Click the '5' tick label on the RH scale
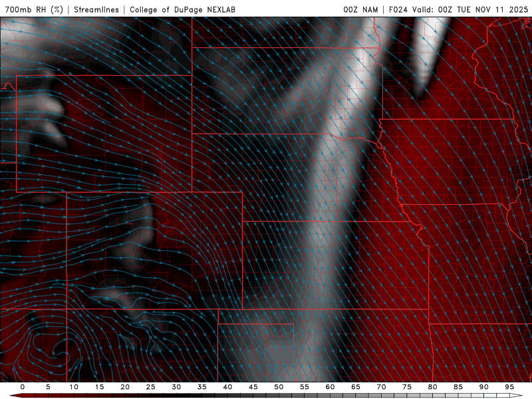This screenshot has width=532, height=399. [x=48, y=387]
